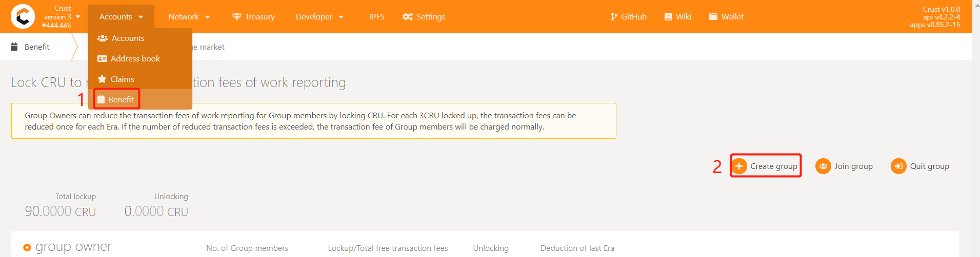Click the Settings gears icon
The image size is (980, 257).
tap(408, 17)
